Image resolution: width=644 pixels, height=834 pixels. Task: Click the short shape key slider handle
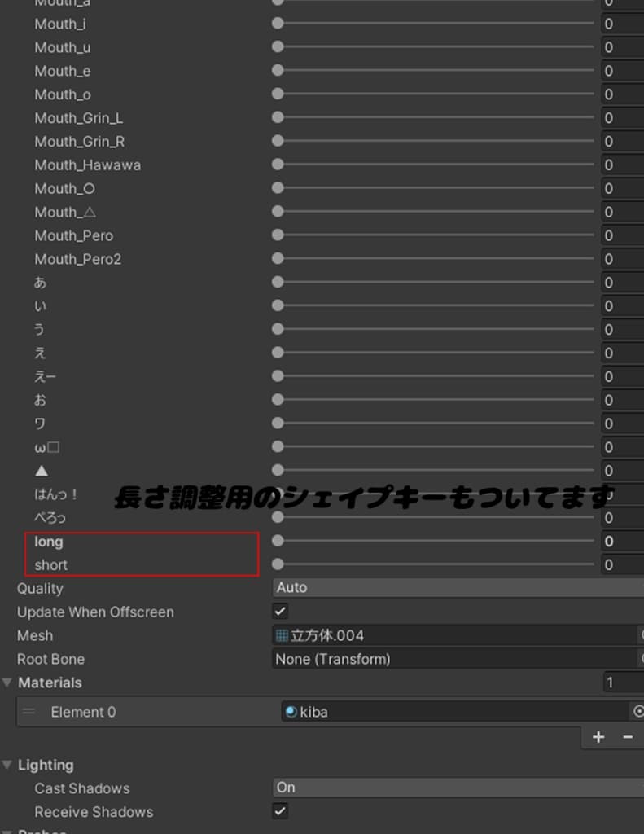point(278,564)
